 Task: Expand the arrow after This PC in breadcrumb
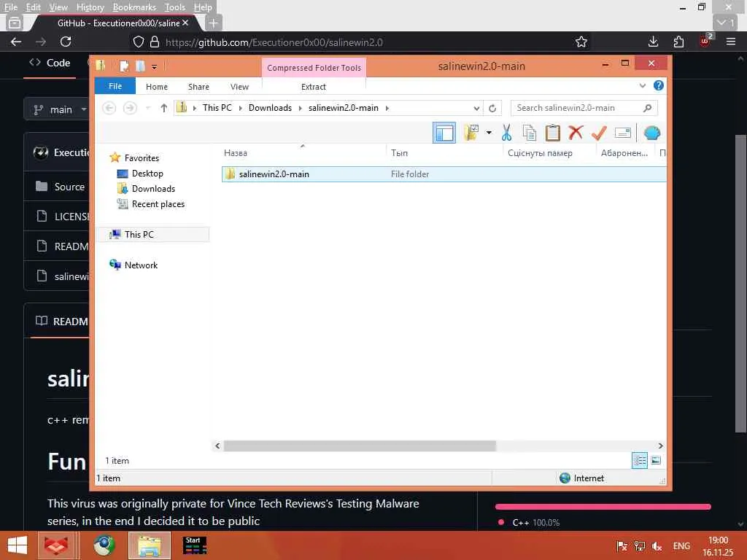pos(240,108)
